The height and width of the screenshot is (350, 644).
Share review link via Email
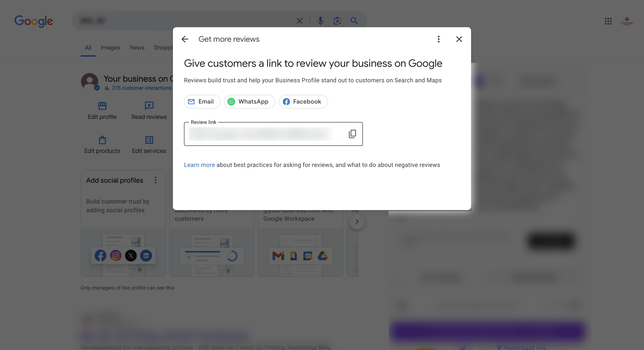pos(202,102)
